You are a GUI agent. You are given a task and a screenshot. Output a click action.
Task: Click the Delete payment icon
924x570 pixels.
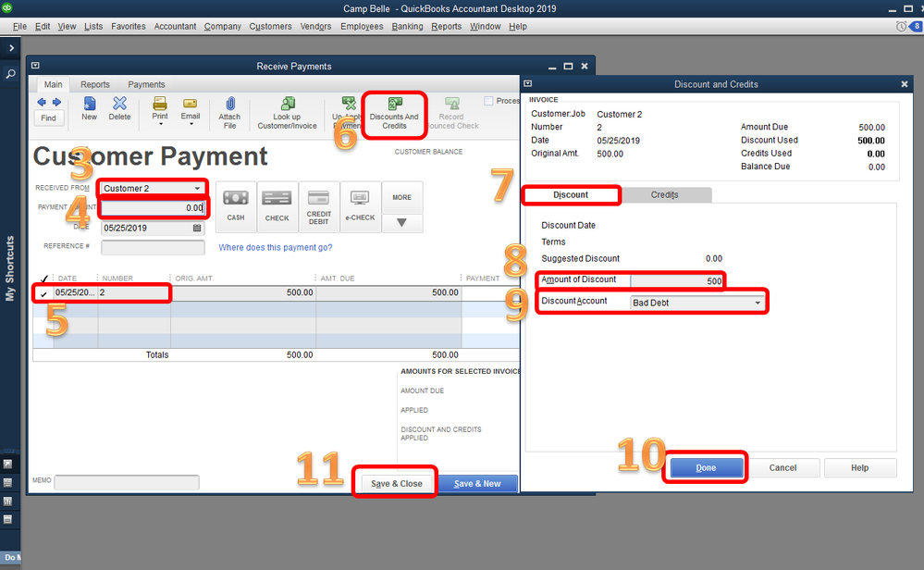(x=119, y=108)
